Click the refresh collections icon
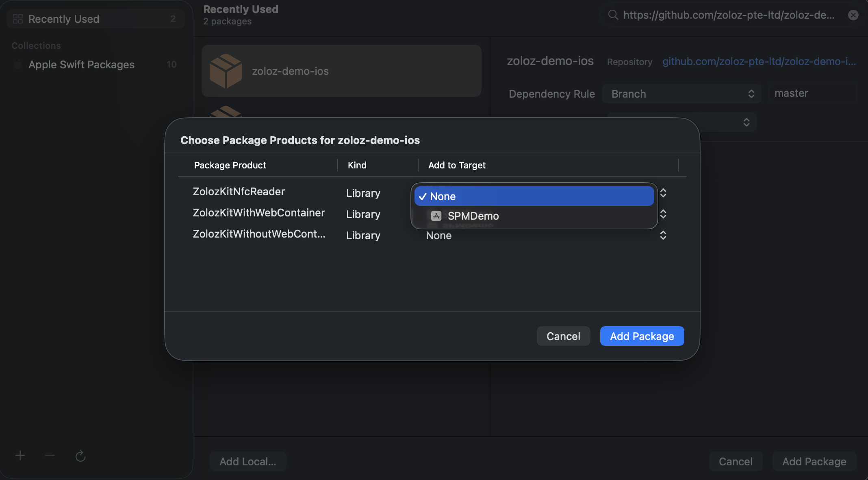This screenshot has width=868, height=480. click(80, 456)
